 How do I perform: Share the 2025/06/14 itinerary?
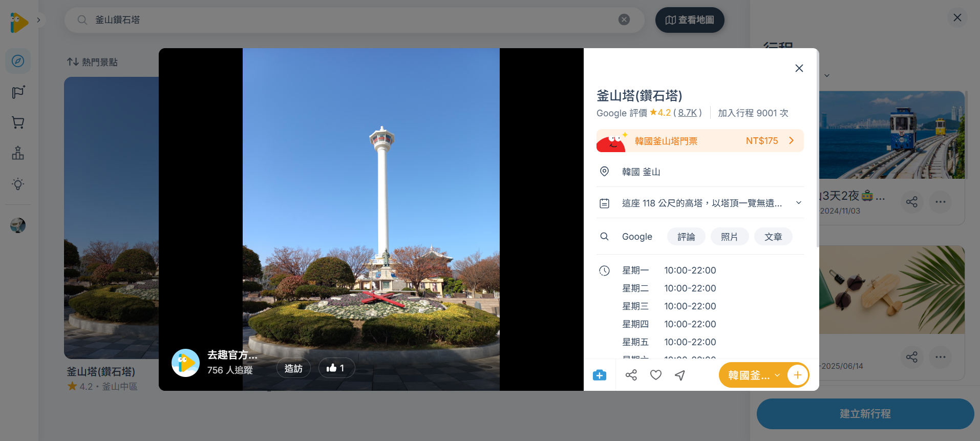pos(912,357)
